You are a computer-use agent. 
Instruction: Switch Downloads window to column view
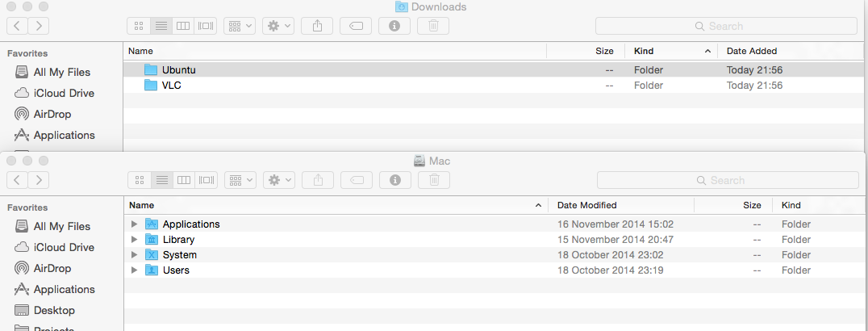(183, 26)
